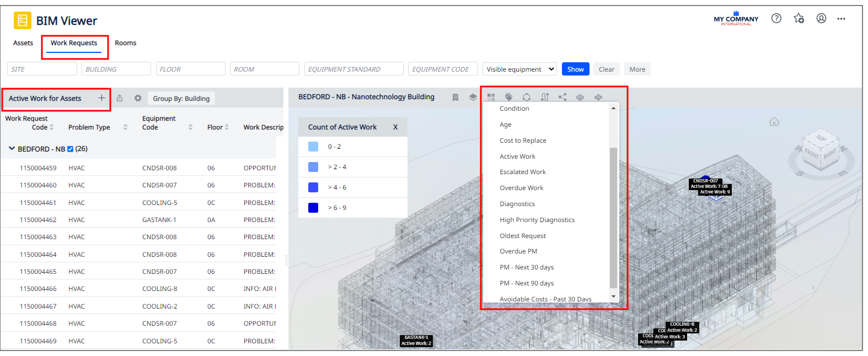Open the grid settings gear icon
Image resolution: width=868 pixels, height=356 pixels.
pyautogui.click(x=138, y=98)
